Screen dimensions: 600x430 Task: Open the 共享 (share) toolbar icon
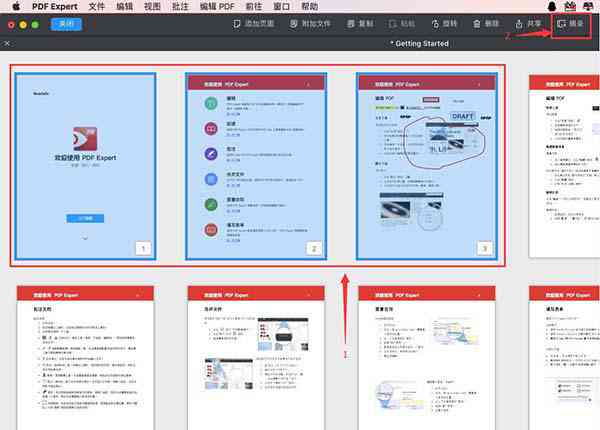click(518, 24)
